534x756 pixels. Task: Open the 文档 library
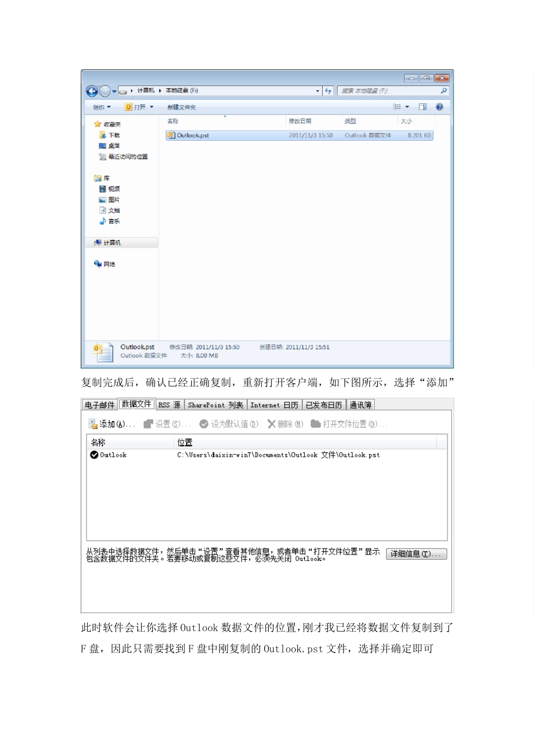coord(110,210)
